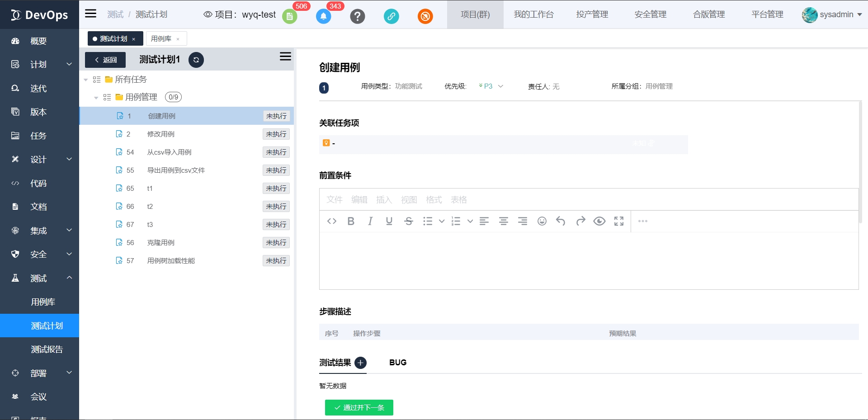
Task: Click the 返回 button
Action: click(x=105, y=60)
